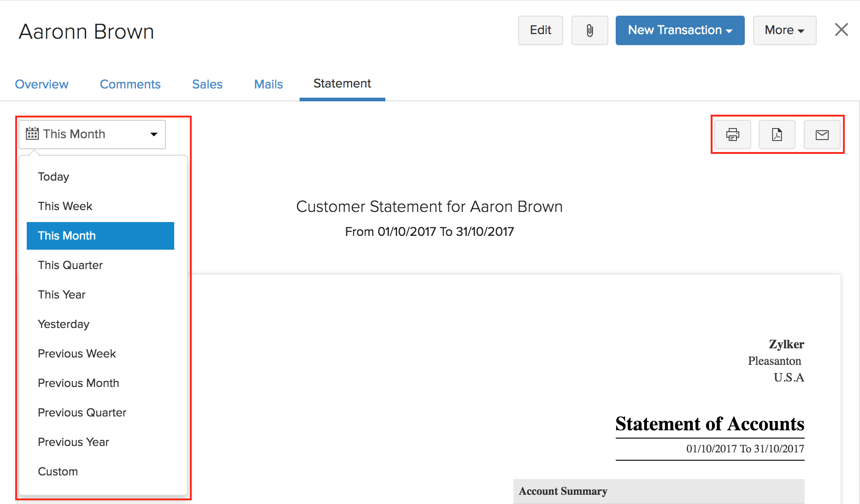Select Custom date range option
This screenshot has width=860, height=504.
pyautogui.click(x=58, y=471)
